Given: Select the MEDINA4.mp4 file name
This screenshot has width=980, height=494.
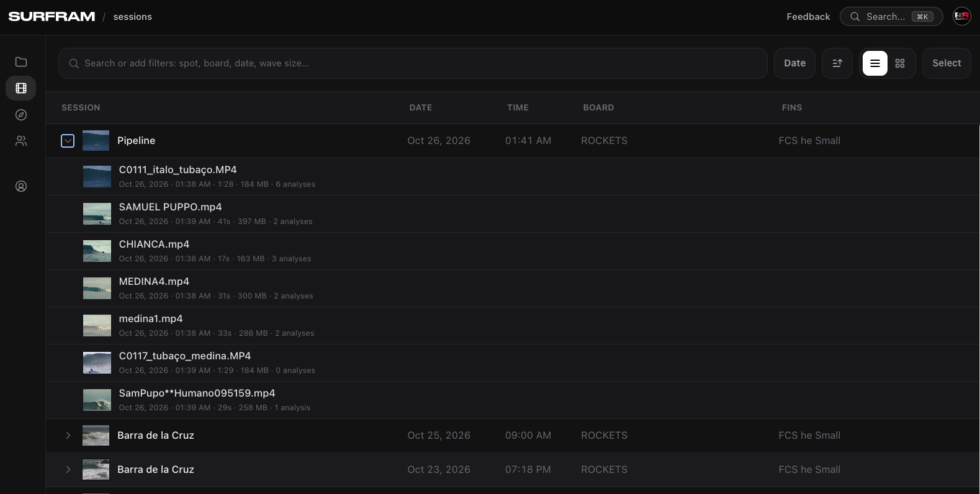Looking at the screenshot, I should tap(154, 282).
